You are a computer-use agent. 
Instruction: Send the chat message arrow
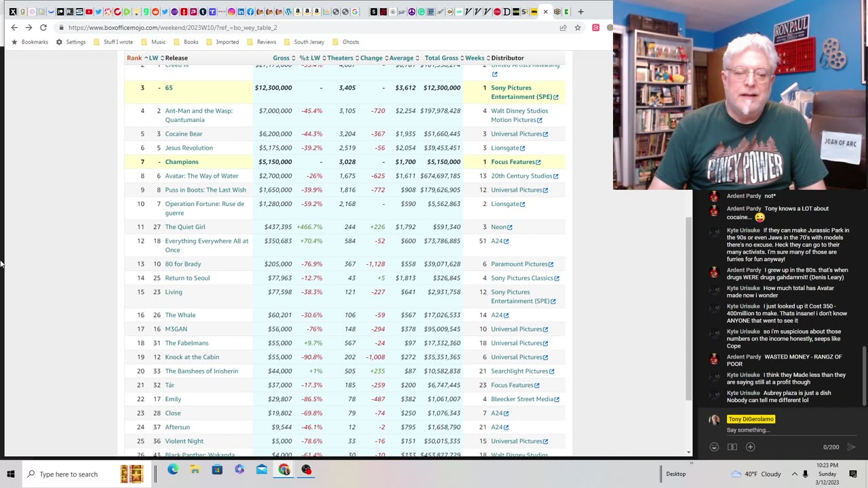pyautogui.click(x=852, y=447)
